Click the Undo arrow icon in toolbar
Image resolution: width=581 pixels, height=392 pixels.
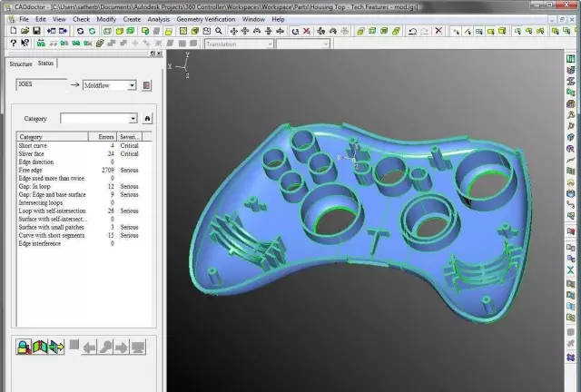(412, 31)
